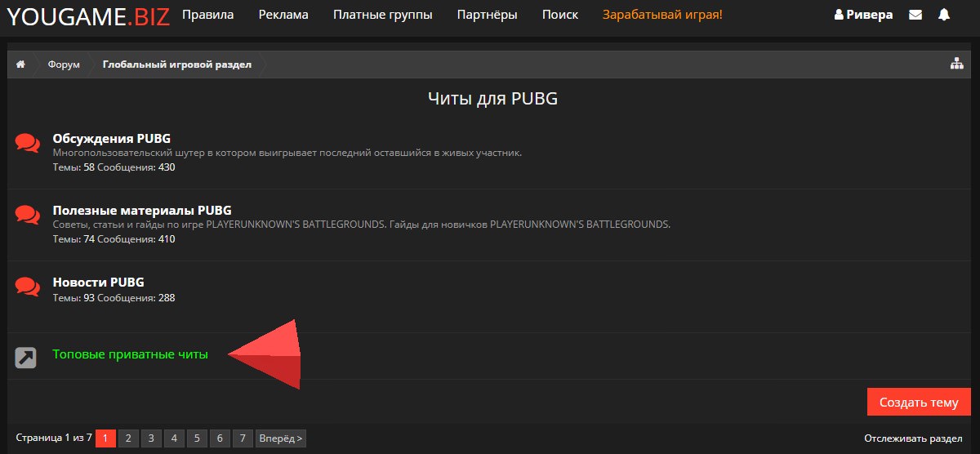Viewport: 980px width, 454px height.
Task: Click the external link arrow icon
Action: point(26,358)
